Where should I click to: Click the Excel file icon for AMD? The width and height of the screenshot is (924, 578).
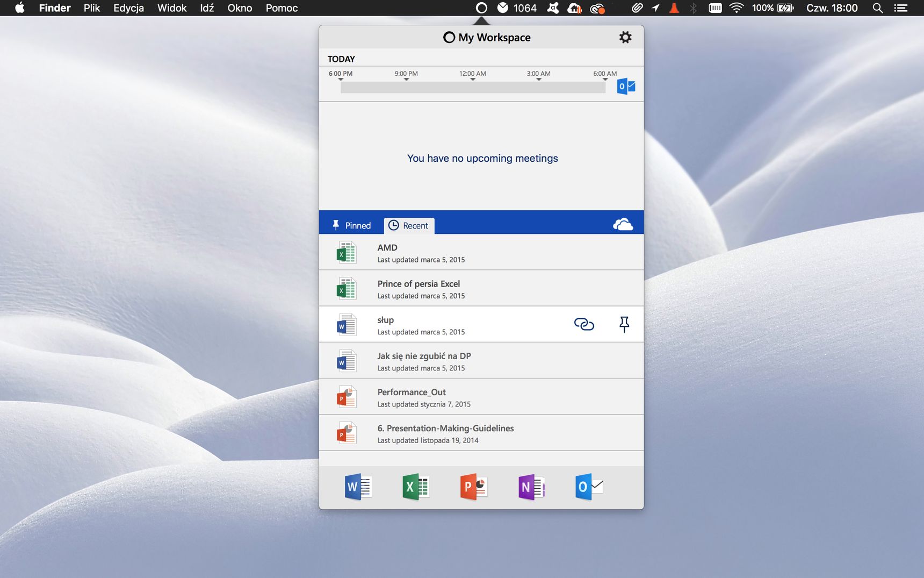(346, 252)
